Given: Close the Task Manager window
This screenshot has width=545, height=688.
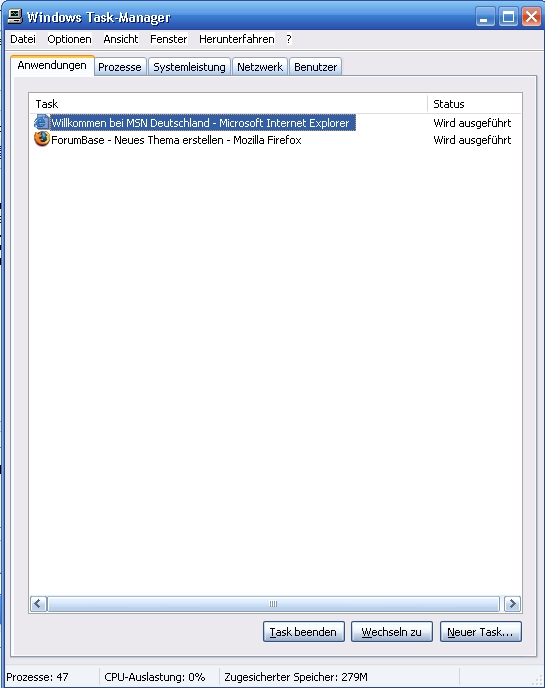Looking at the screenshot, I should click(531, 17).
